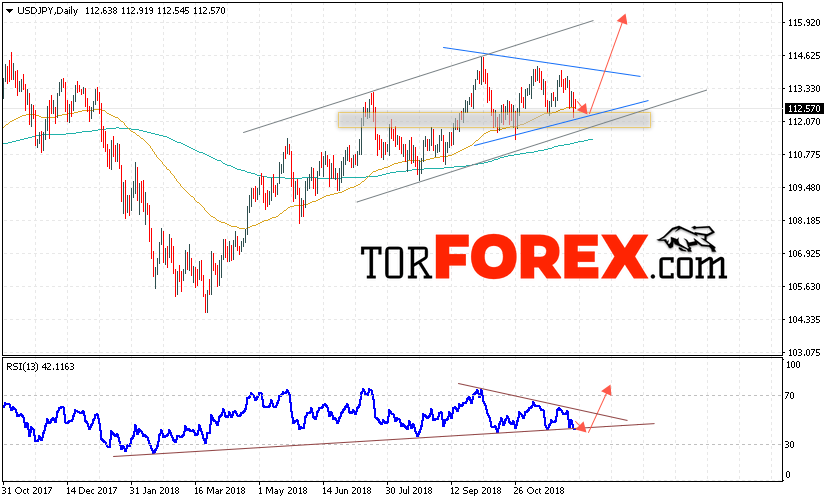Click the RSI 100 scale label

pos(792,365)
